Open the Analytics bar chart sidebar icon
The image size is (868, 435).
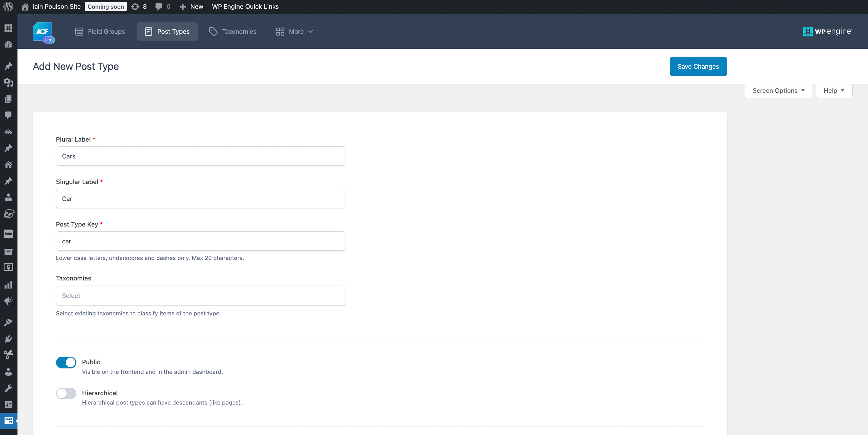point(8,284)
